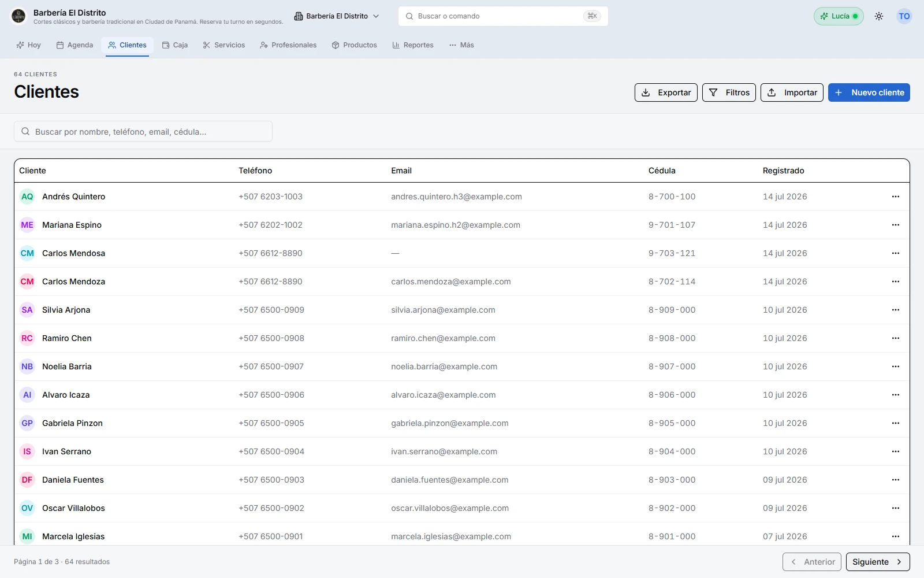Click the NB avatar of Noelia Barria

tap(27, 366)
